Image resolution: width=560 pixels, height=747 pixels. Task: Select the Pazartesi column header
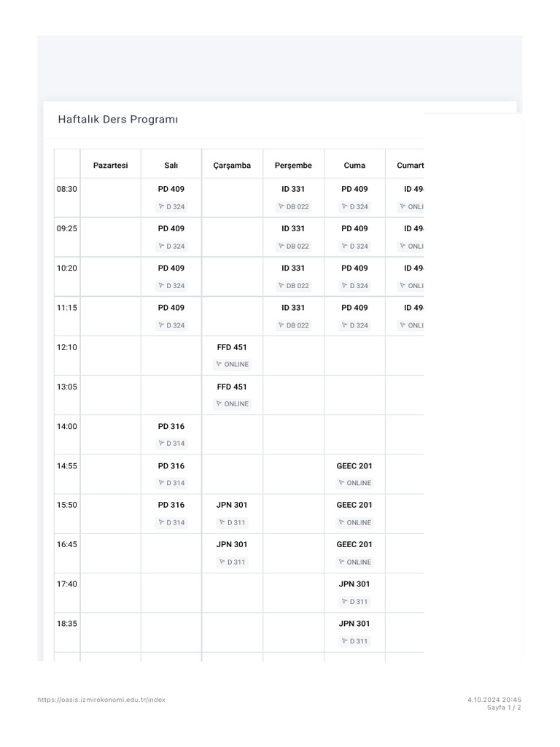[110, 166]
